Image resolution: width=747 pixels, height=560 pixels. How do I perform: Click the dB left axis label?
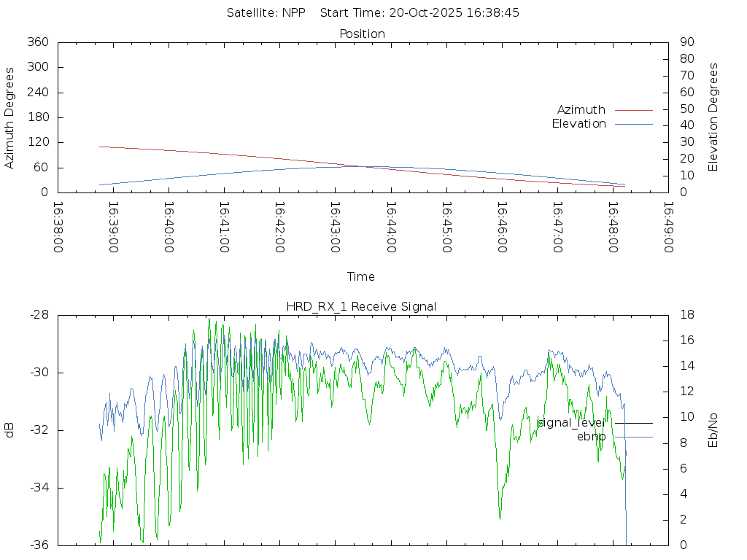pyautogui.click(x=9, y=430)
